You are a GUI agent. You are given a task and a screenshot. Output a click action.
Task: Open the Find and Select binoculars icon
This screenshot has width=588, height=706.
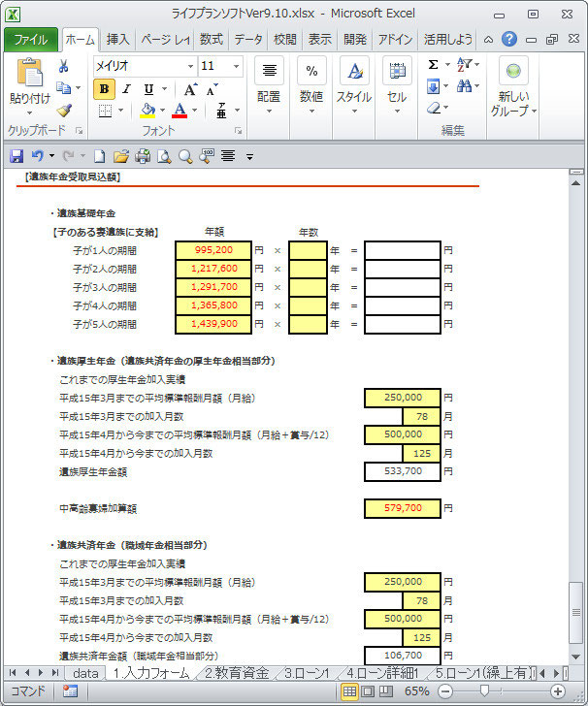point(464,85)
